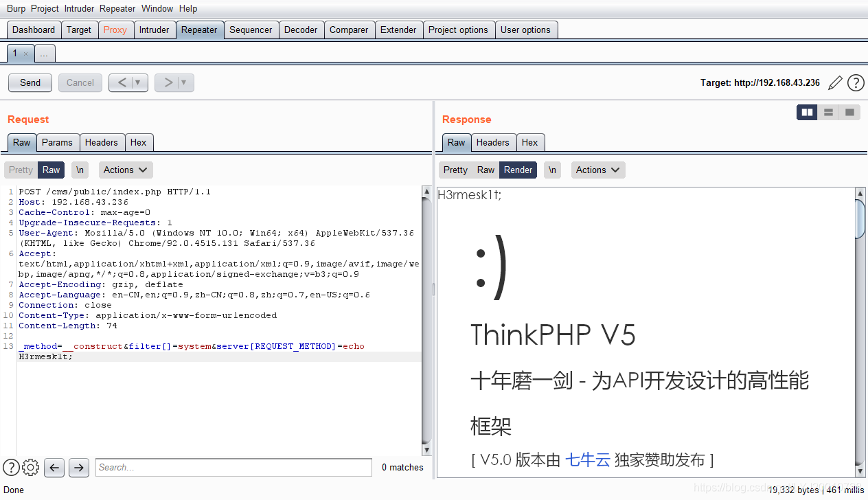Toggle response newline \n display
Screen dimensions: 868x500
(553, 170)
